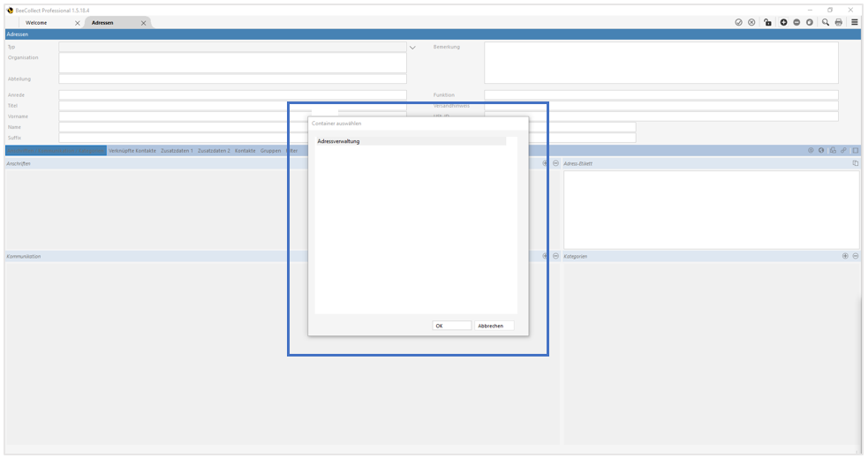Open the Verknüpfte Kontakte tab

pyautogui.click(x=132, y=151)
